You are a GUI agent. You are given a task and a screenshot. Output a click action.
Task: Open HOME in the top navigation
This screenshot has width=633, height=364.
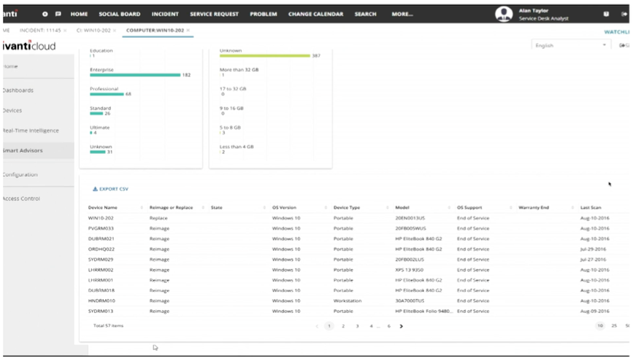(79, 14)
